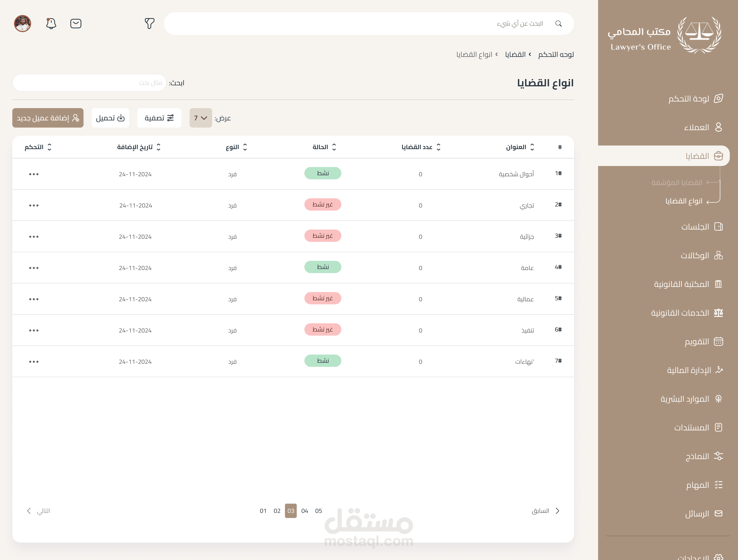Go to التالي pagination page

[x=38, y=511]
